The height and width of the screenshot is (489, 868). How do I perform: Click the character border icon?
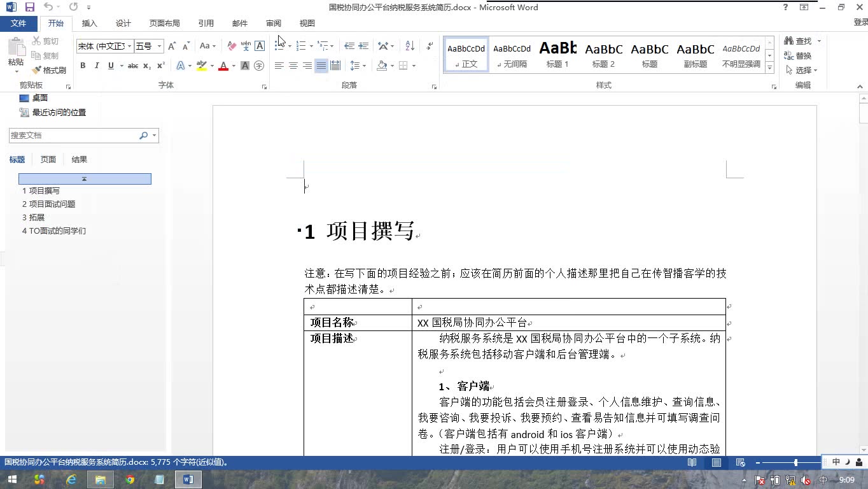(260, 46)
